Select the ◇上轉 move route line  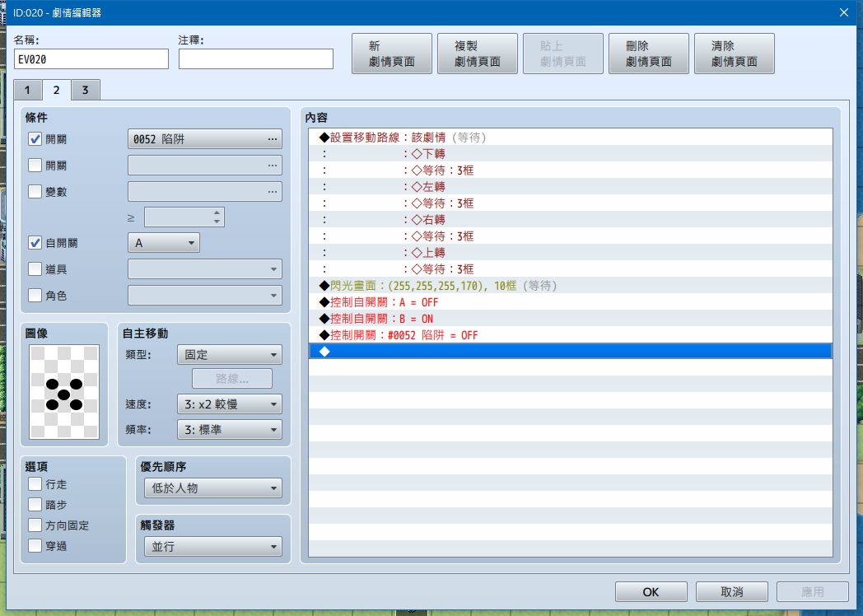[571, 253]
